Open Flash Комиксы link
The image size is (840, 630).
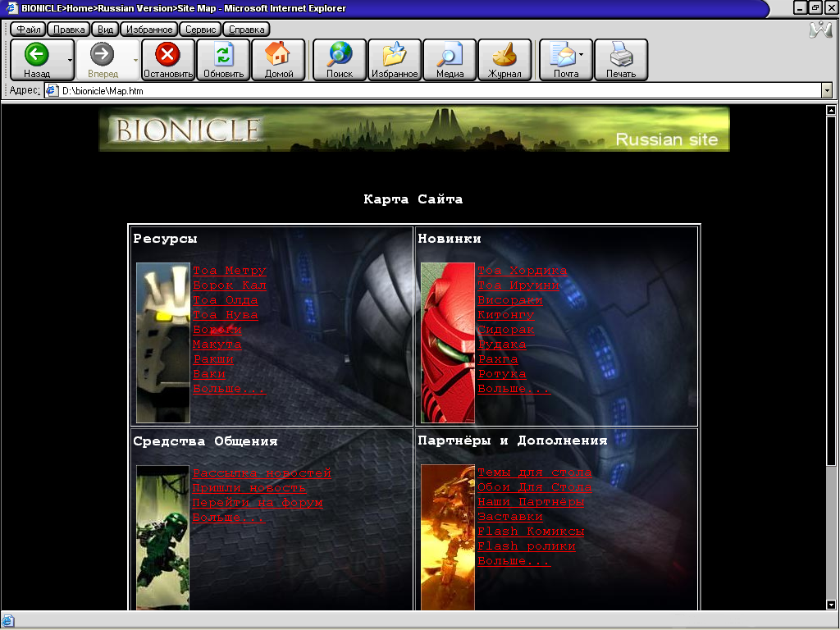[531, 532]
